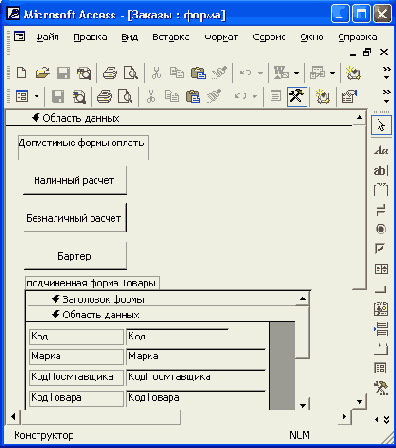Image resolution: width=396 pixels, height=448 pixels.
Task: Open the Справка menu
Action: 358,37
